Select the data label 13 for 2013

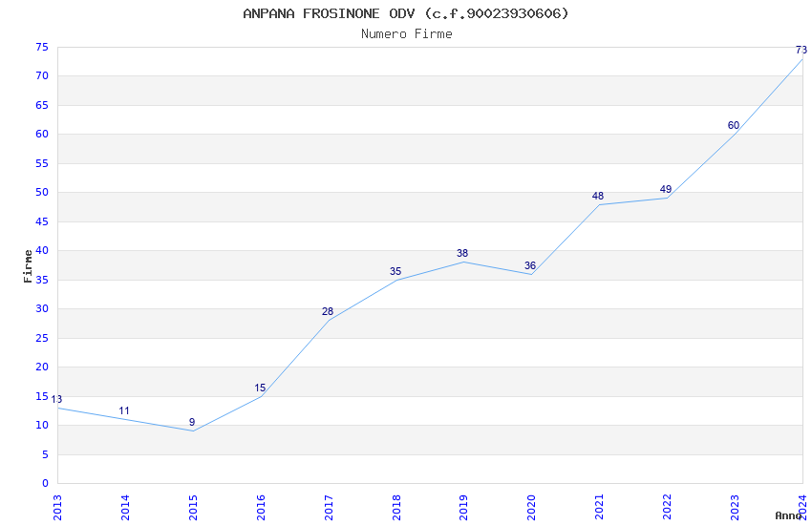tap(56, 399)
